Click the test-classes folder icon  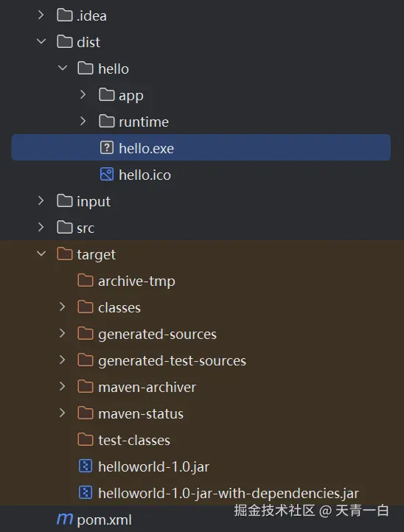tap(86, 439)
